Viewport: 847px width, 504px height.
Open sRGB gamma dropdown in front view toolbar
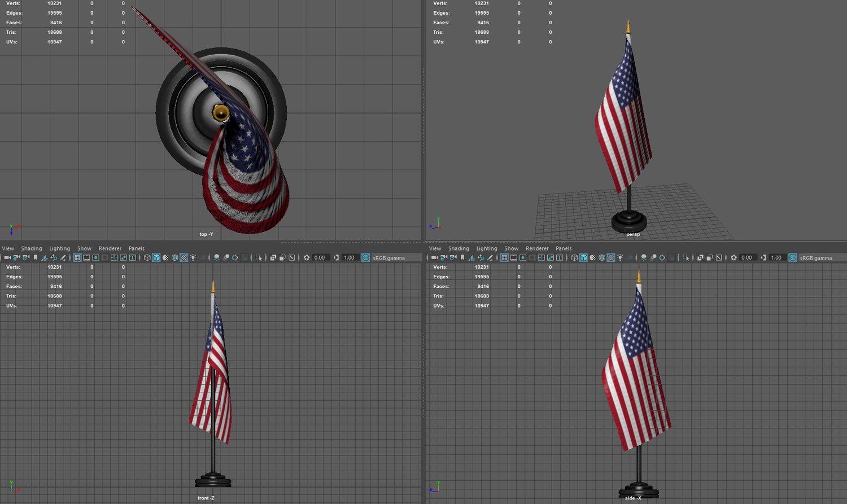pyautogui.click(x=396, y=258)
